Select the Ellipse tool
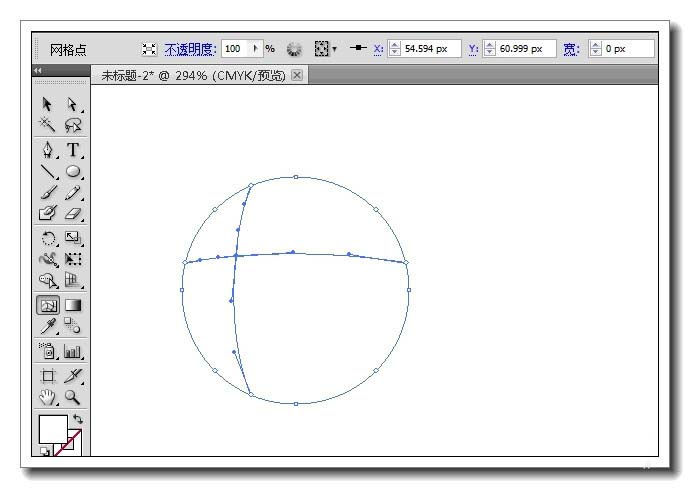 73,171
